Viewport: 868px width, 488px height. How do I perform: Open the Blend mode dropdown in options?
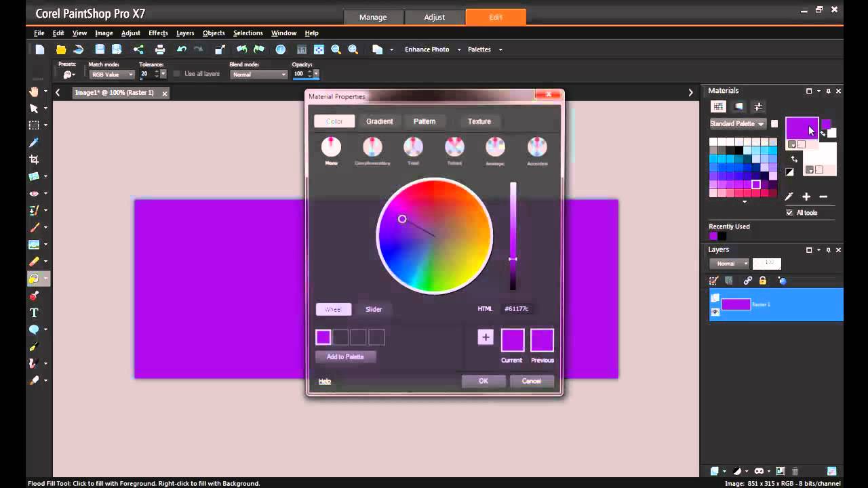[x=259, y=75]
